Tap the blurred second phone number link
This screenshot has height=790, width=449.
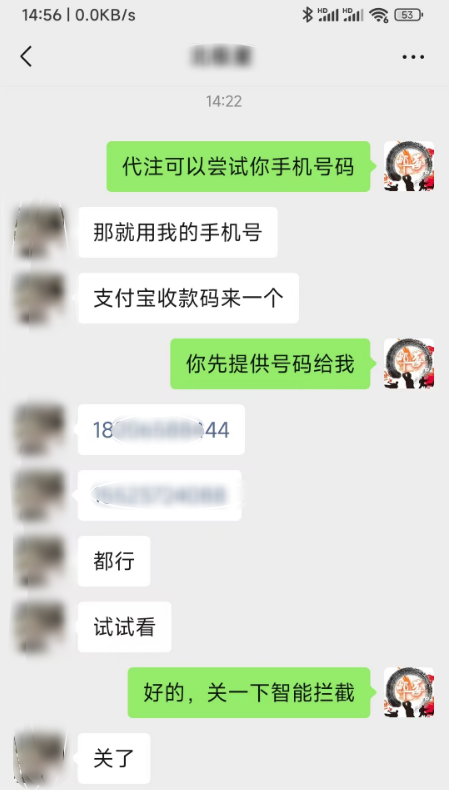160,495
